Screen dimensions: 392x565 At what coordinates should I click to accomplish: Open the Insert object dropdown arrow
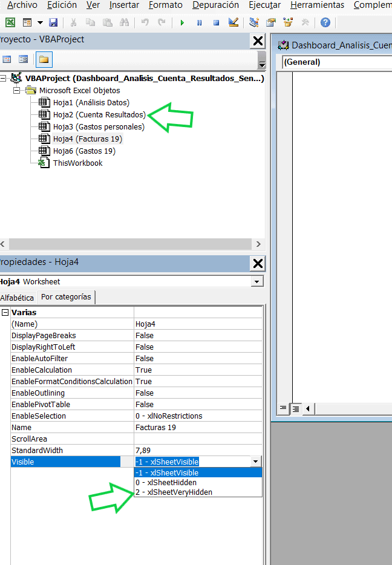[x=40, y=23]
